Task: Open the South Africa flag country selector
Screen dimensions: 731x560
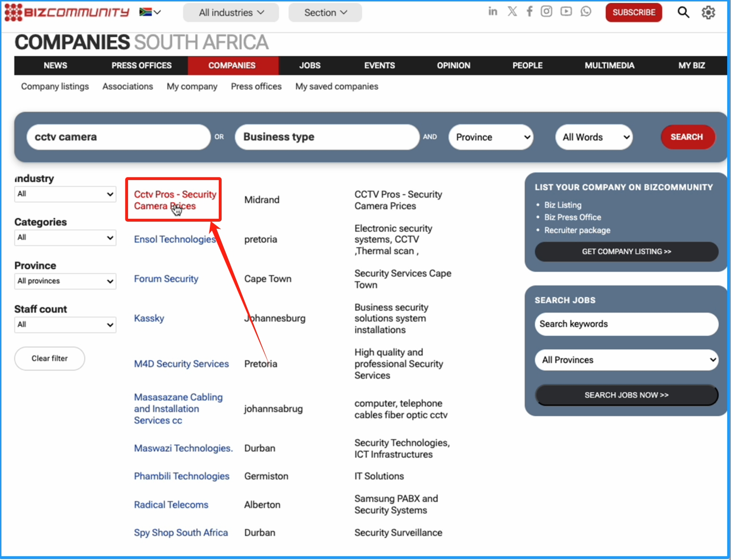Action: (x=150, y=12)
